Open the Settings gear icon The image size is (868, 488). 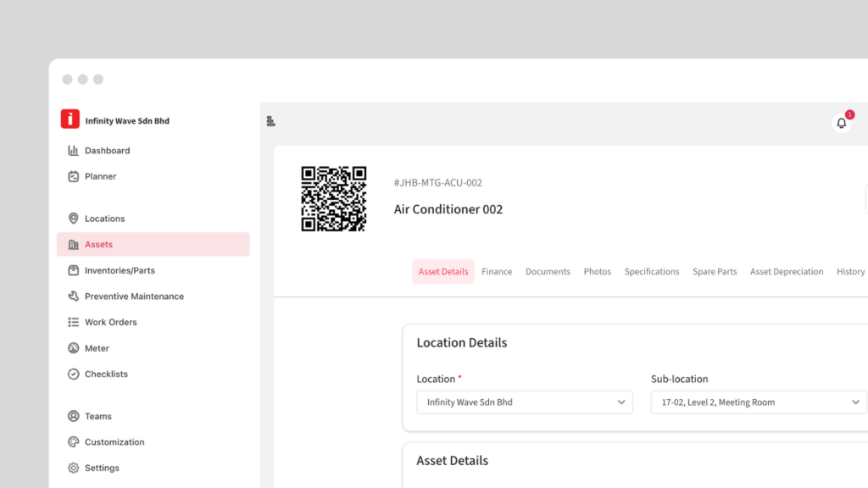click(x=73, y=468)
